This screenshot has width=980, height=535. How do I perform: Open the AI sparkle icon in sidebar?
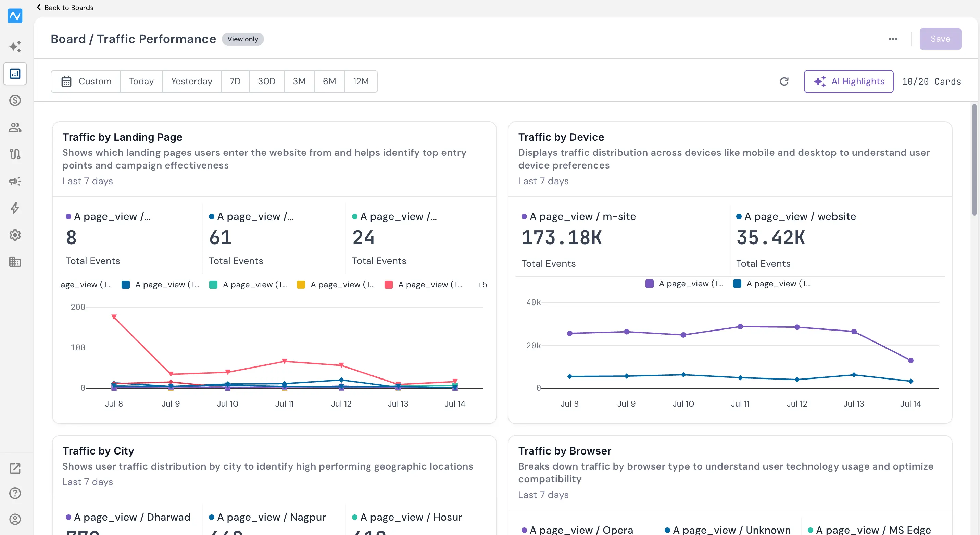(15, 47)
